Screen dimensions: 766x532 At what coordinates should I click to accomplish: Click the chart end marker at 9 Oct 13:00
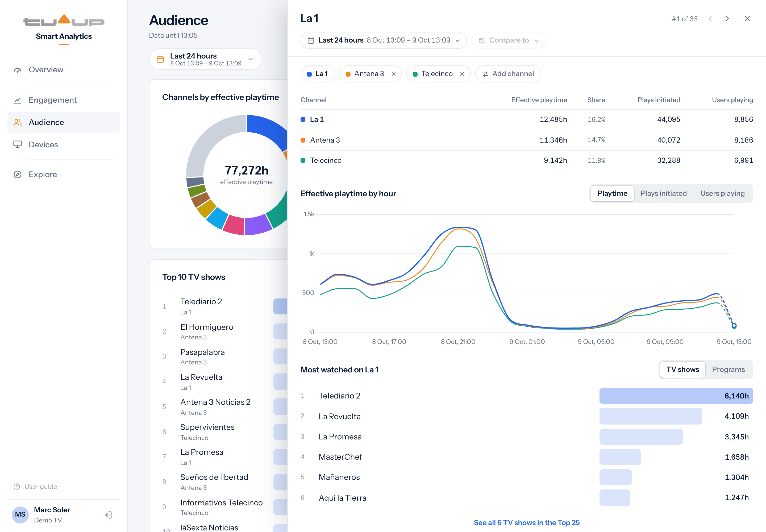pos(734,326)
